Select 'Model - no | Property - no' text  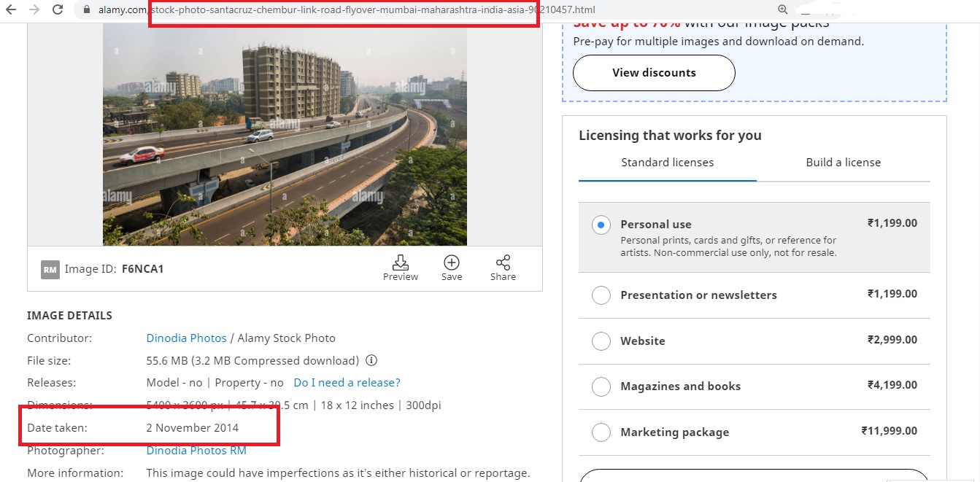[x=215, y=383]
